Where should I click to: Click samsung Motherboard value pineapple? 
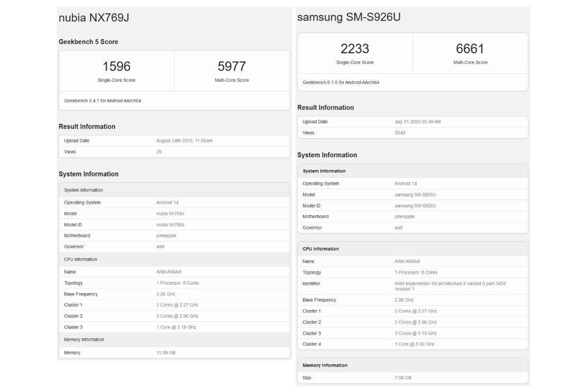404,217
